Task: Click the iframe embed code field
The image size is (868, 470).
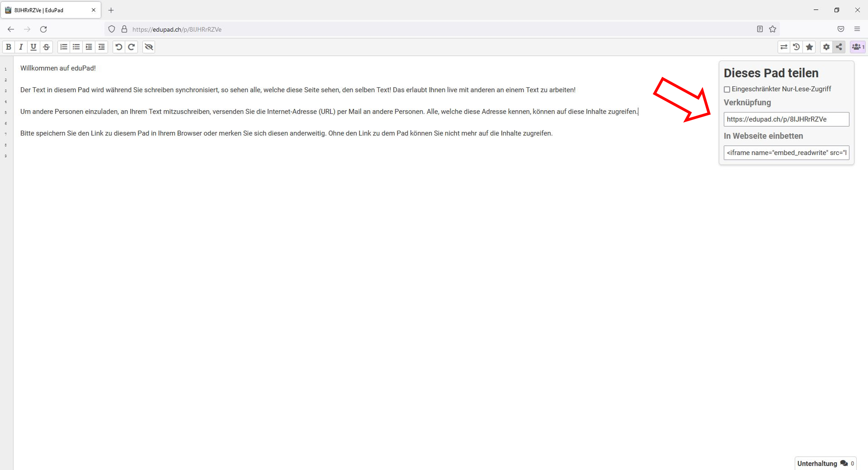Action: pos(786,153)
